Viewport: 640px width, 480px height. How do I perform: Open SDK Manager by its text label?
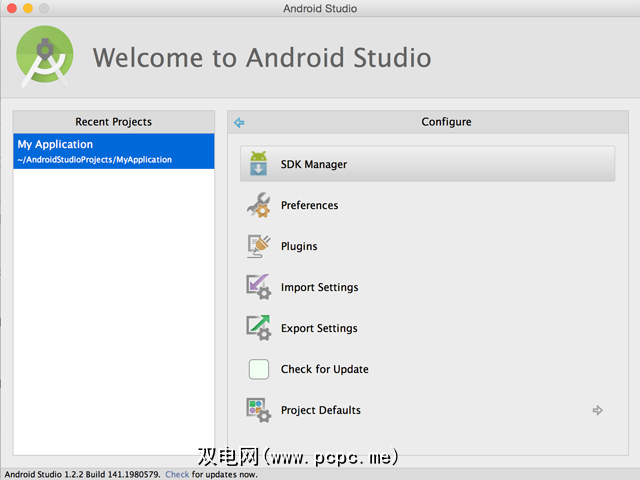click(x=314, y=164)
